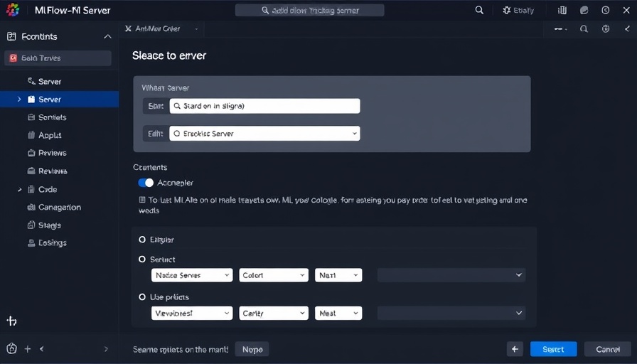
Task: Click the right arrow in the sidebar footer
Action: [x=106, y=349]
